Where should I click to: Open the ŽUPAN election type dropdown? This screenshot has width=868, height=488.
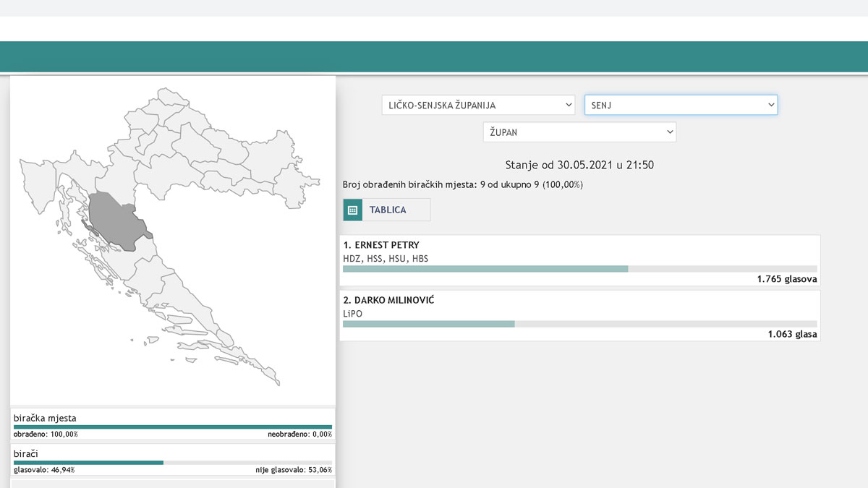(579, 132)
